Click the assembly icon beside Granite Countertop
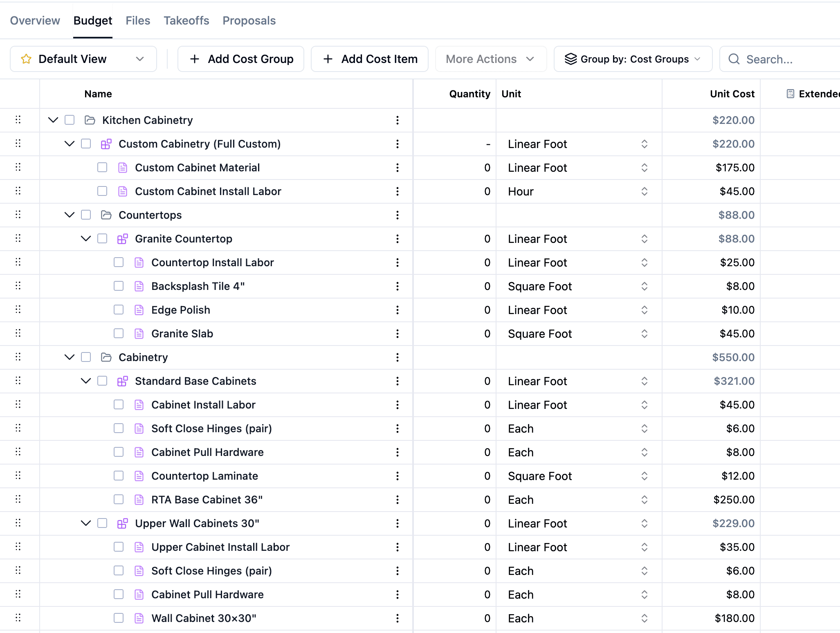Viewport: 840px width, 633px height. 122,239
